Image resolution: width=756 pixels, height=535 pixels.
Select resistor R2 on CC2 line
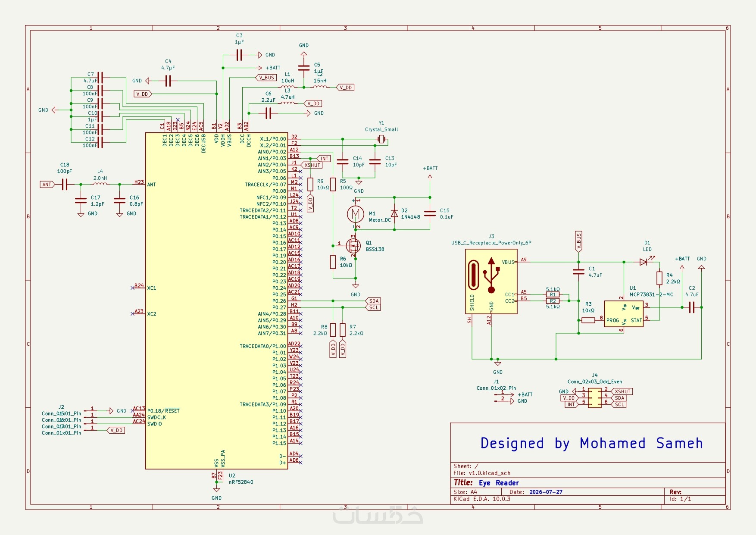point(553,301)
